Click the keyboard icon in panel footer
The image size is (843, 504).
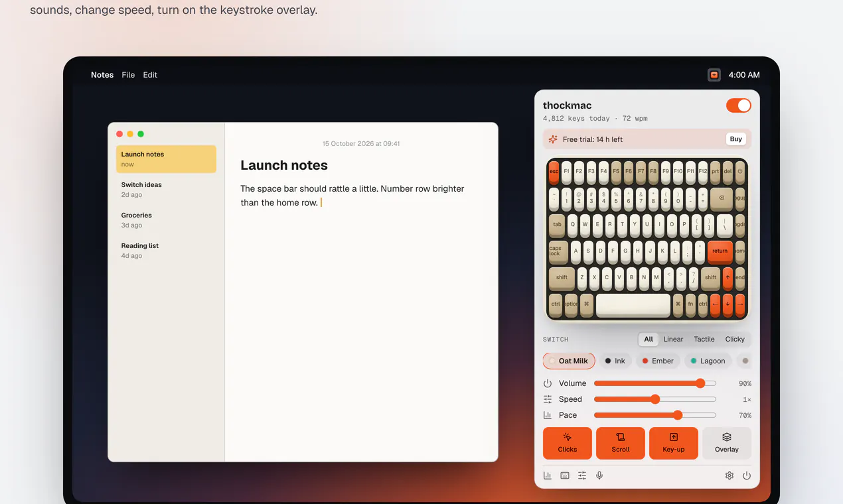[565, 475]
